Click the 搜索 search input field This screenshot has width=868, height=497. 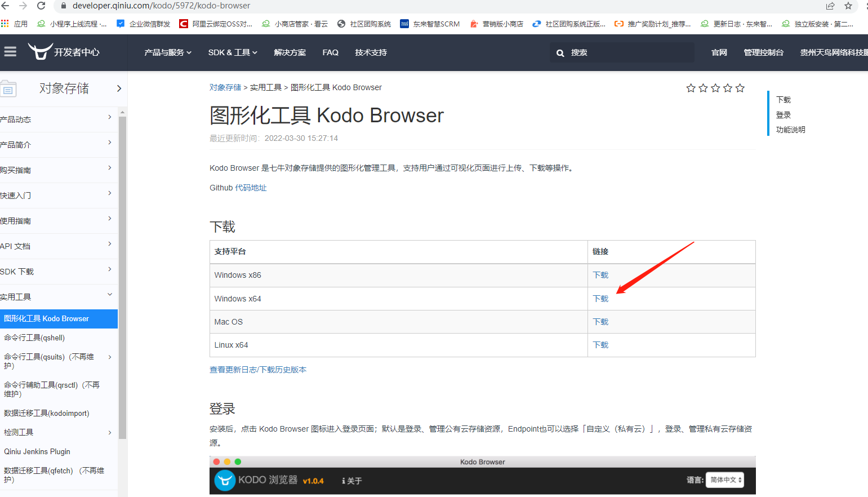click(x=622, y=52)
